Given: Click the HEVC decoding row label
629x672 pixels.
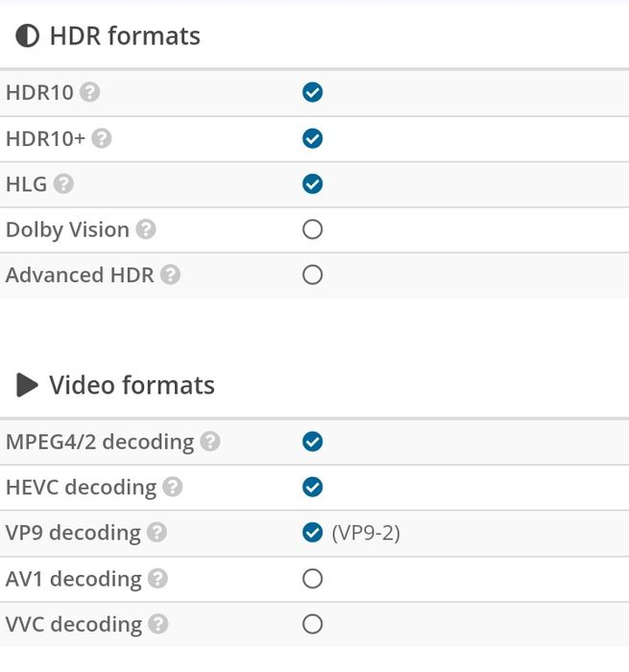Looking at the screenshot, I should click(x=81, y=487).
